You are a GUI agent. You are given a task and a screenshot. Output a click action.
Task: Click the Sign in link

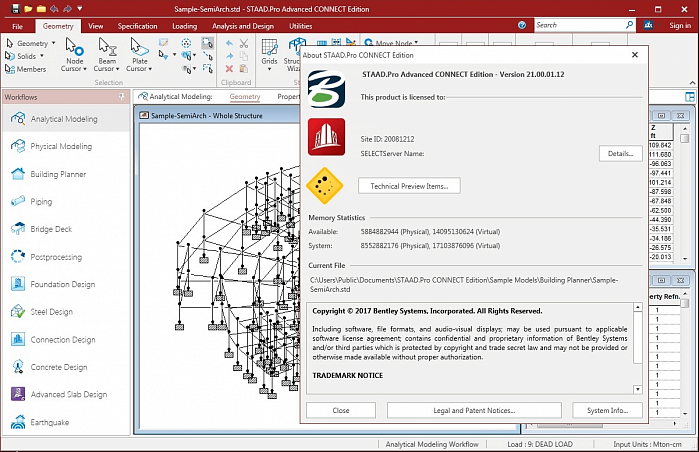coord(680,25)
